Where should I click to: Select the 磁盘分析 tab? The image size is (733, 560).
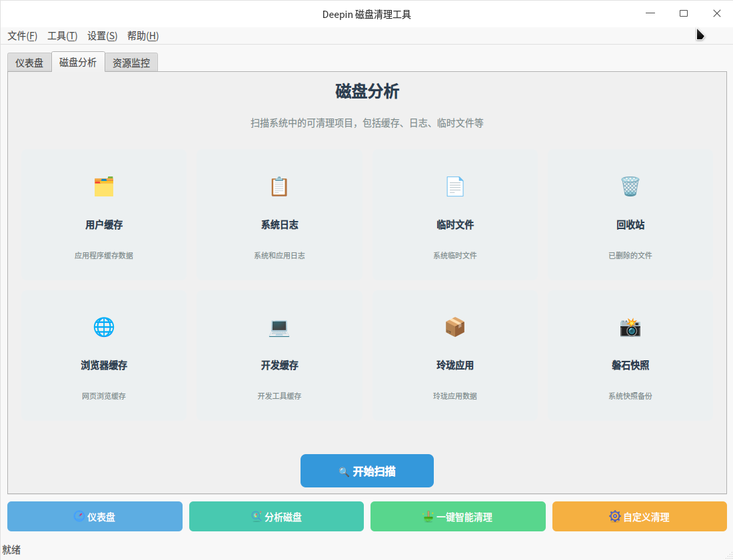click(x=78, y=63)
